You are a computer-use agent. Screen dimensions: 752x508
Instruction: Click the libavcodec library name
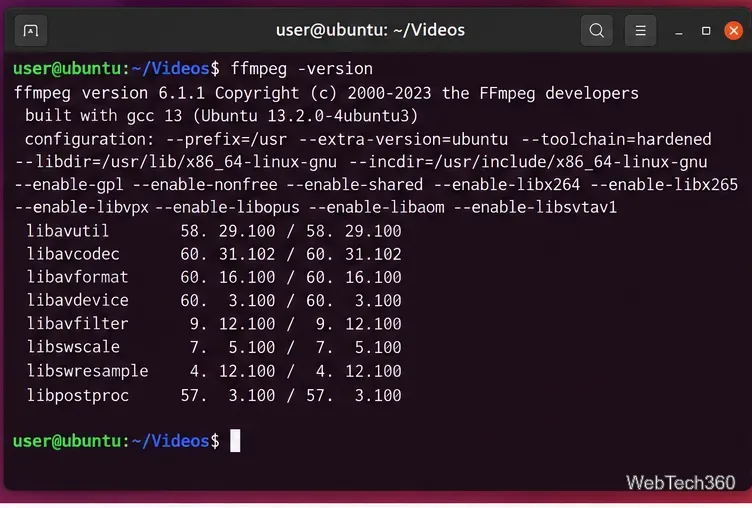[73, 254]
